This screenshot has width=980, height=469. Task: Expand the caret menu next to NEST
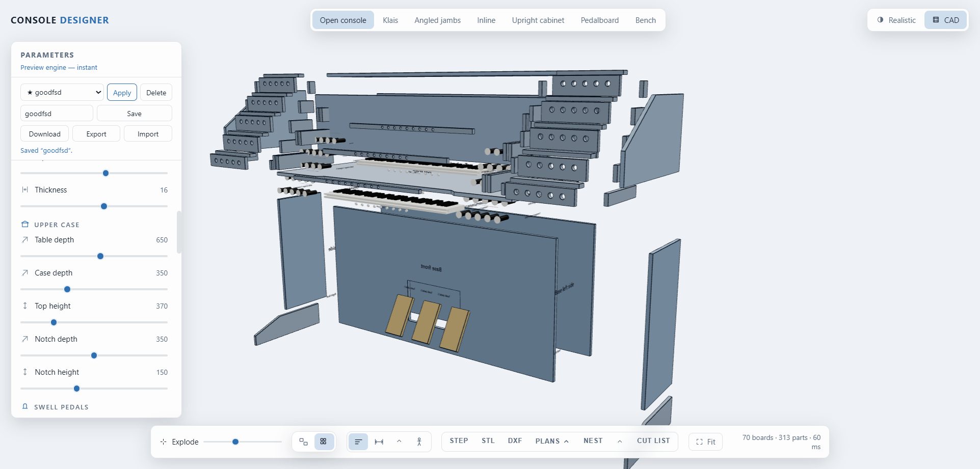pos(620,441)
